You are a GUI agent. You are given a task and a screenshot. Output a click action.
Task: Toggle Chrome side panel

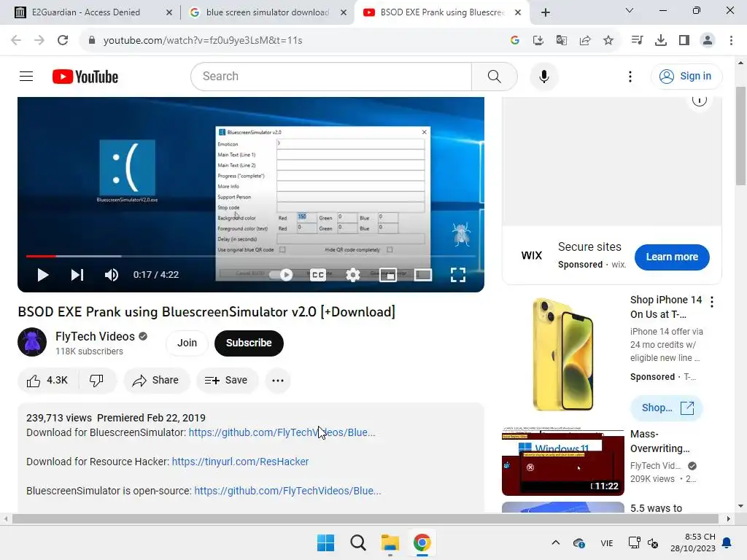click(684, 41)
